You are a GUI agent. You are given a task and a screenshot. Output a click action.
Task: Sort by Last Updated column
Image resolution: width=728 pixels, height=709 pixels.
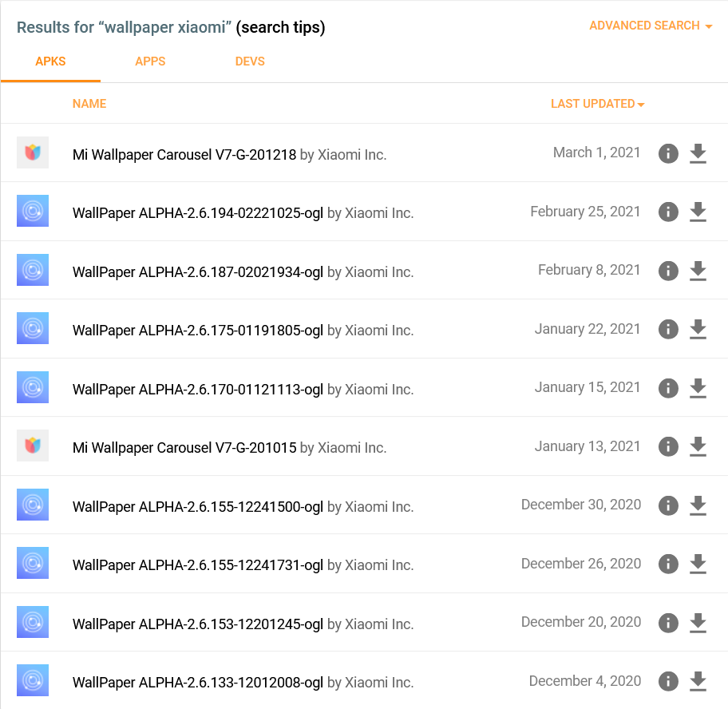596,104
